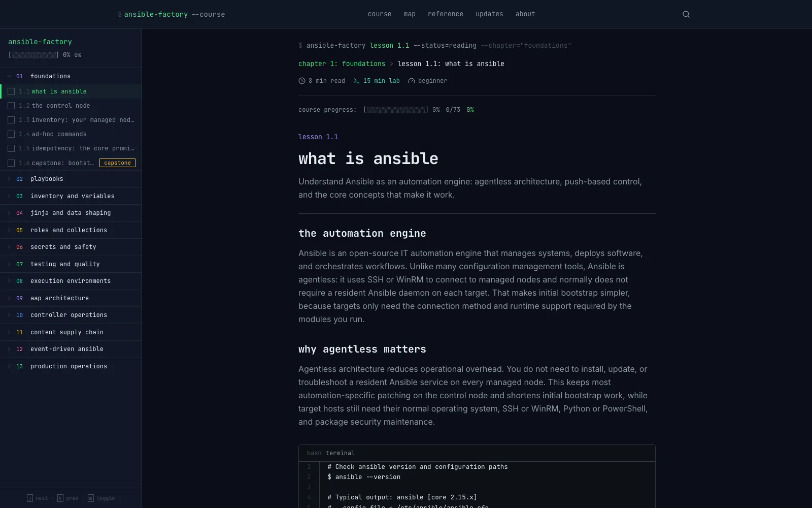Image resolution: width=812 pixels, height=508 pixels.
Task: Click the what is ansible page title
Action: (x=368, y=158)
